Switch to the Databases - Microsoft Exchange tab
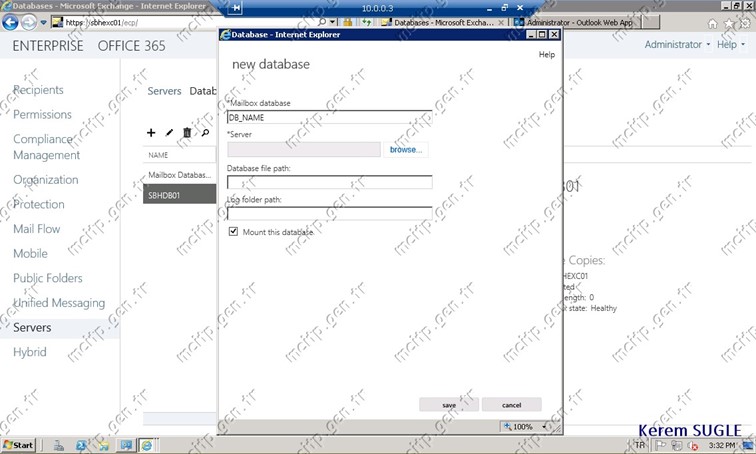756x454 pixels. click(443, 22)
